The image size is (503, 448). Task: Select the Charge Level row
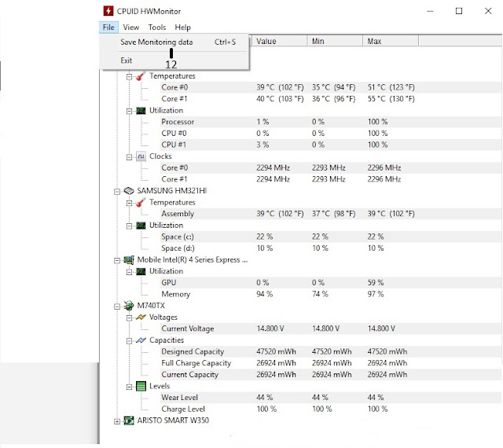(x=330, y=409)
